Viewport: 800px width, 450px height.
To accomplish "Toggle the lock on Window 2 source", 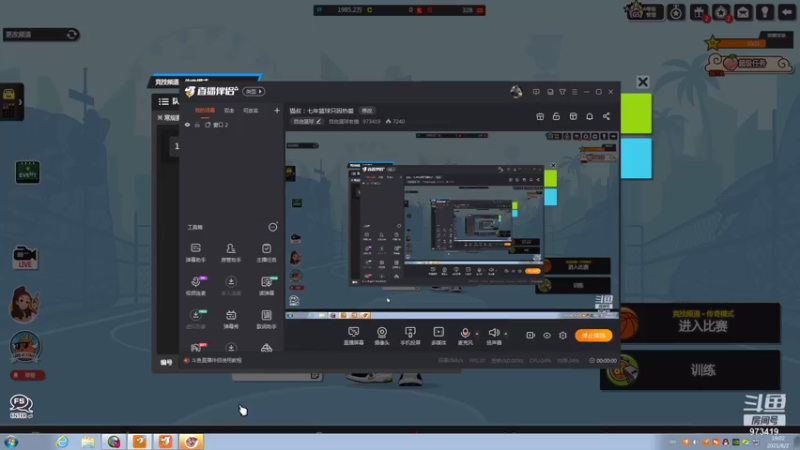I will [x=197, y=125].
